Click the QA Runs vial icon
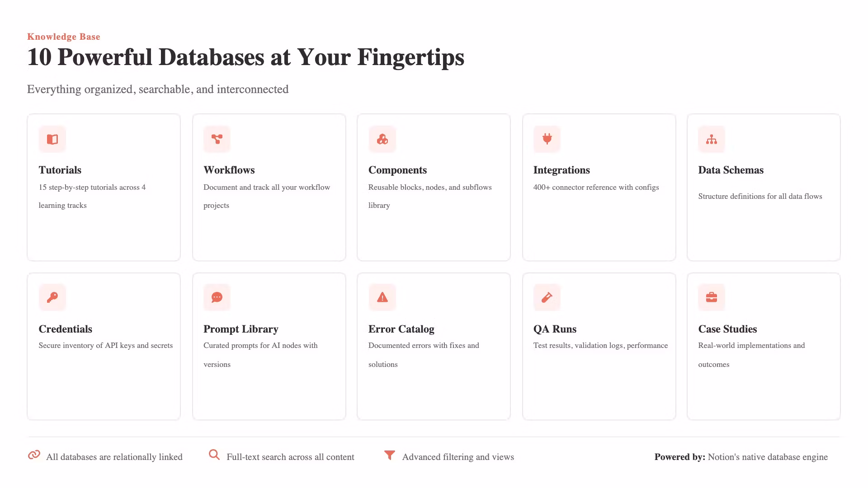This screenshot has height=488, width=868. pyautogui.click(x=547, y=297)
